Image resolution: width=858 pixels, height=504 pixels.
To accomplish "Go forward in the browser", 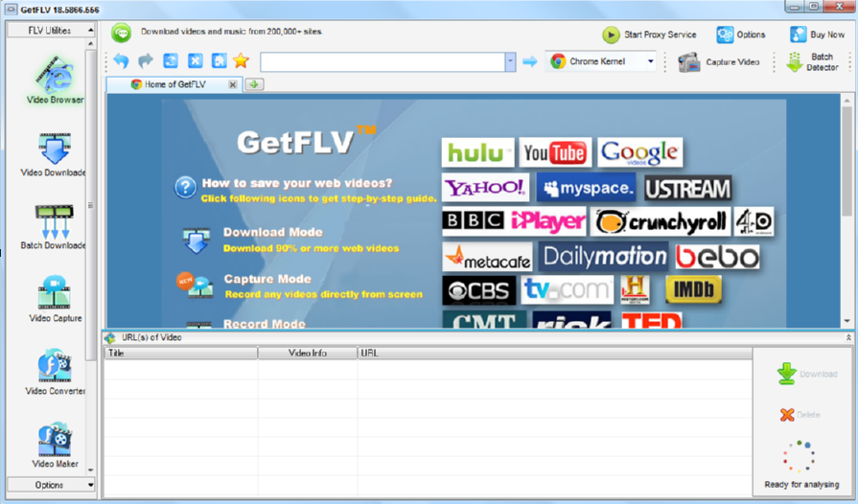I will [x=146, y=60].
